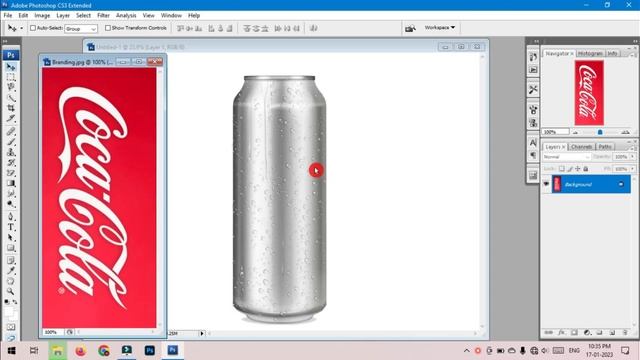Open the blend mode Normal dropdown
Viewport: 640px width, 360px height.
567,157
